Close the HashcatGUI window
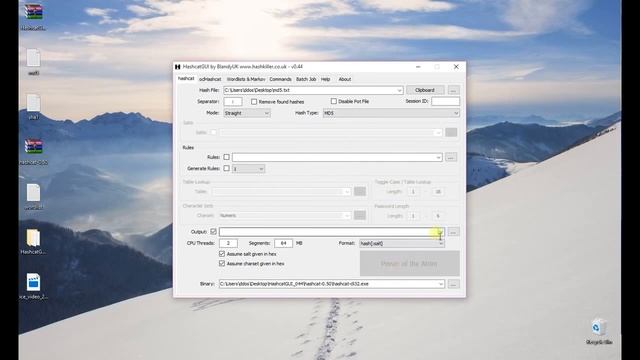The width and height of the screenshot is (640, 360). [x=456, y=67]
